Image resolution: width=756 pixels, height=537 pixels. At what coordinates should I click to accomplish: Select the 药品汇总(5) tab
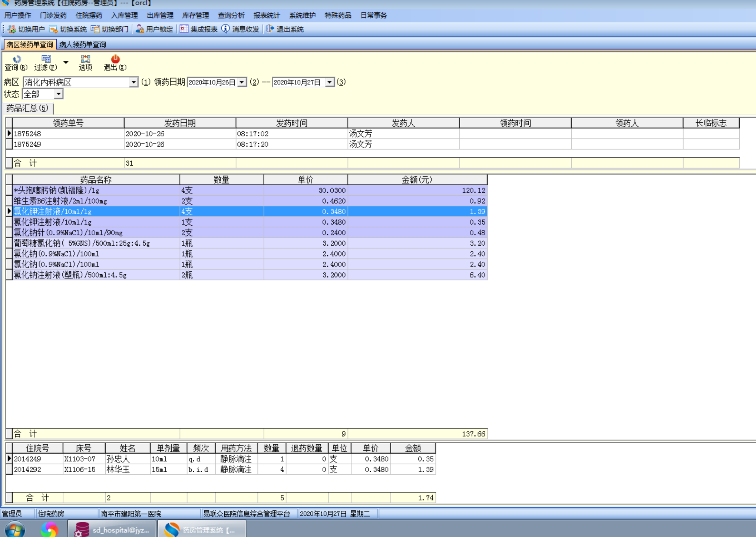click(27, 108)
